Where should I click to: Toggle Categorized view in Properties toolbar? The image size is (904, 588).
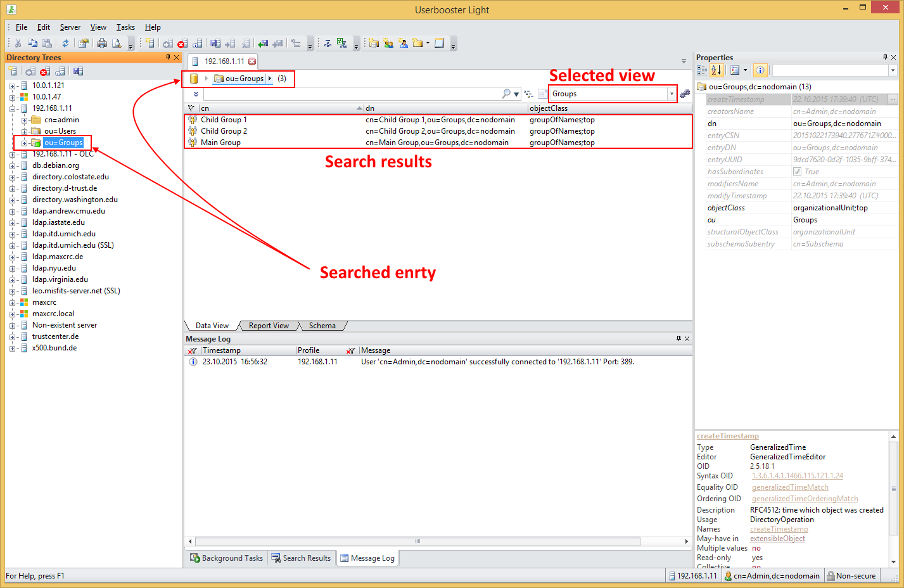coord(702,70)
